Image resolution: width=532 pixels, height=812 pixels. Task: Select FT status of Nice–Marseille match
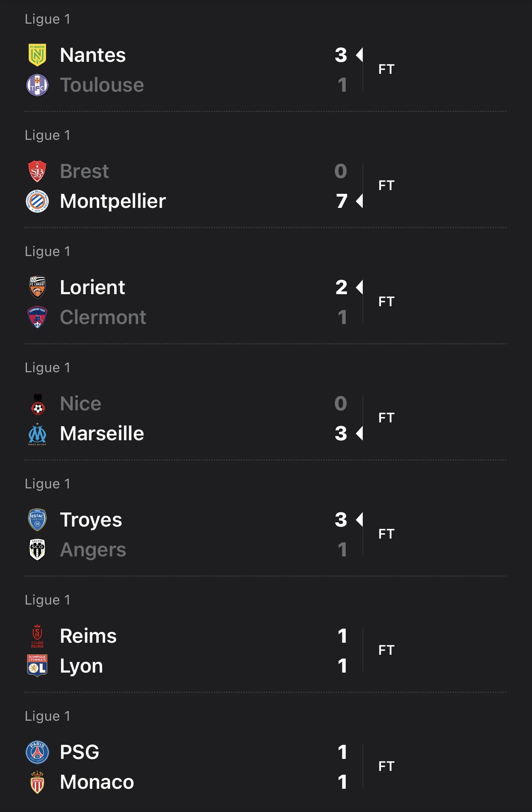click(x=386, y=418)
